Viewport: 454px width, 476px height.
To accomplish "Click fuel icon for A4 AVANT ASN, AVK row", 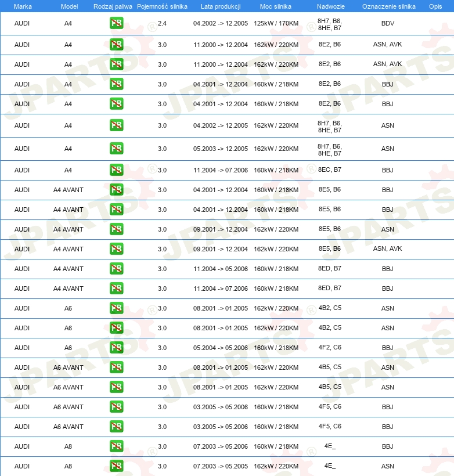I will point(116,248).
